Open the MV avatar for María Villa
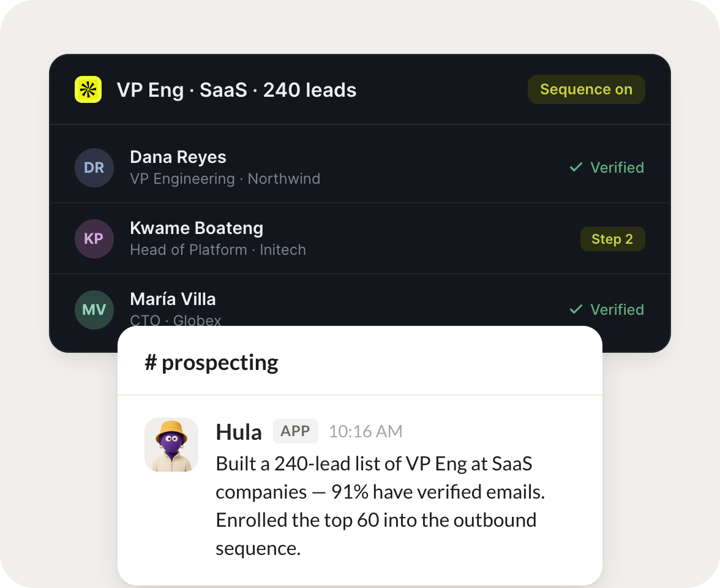The height and width of the screenshot is (588, 720). click(x=94, y=310)
